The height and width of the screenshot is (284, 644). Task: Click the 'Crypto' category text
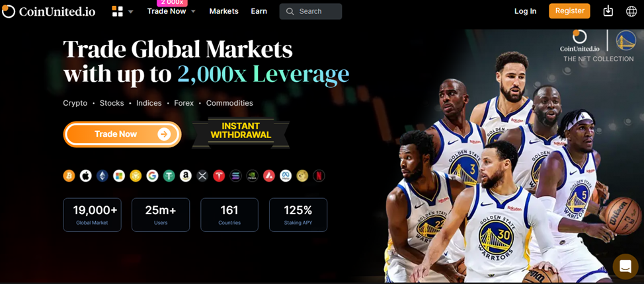point(75,103)
